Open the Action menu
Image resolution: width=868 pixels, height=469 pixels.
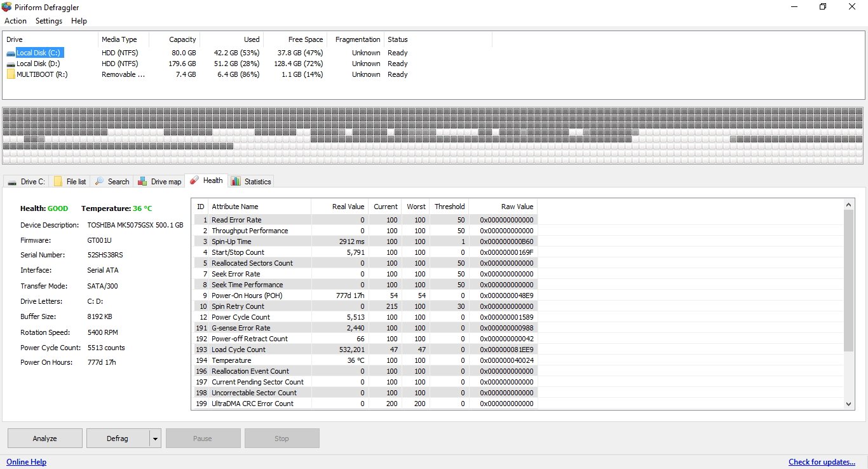click(x=16, y=21)
